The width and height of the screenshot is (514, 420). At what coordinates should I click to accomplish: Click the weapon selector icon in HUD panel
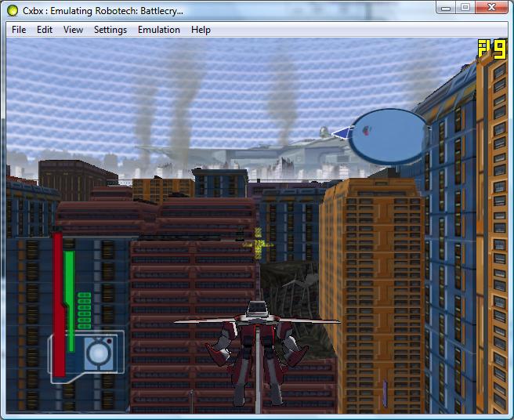click(100, 353)
